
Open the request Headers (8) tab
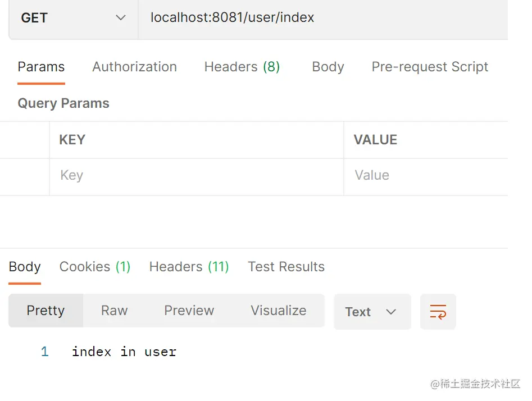coord(242,67)
